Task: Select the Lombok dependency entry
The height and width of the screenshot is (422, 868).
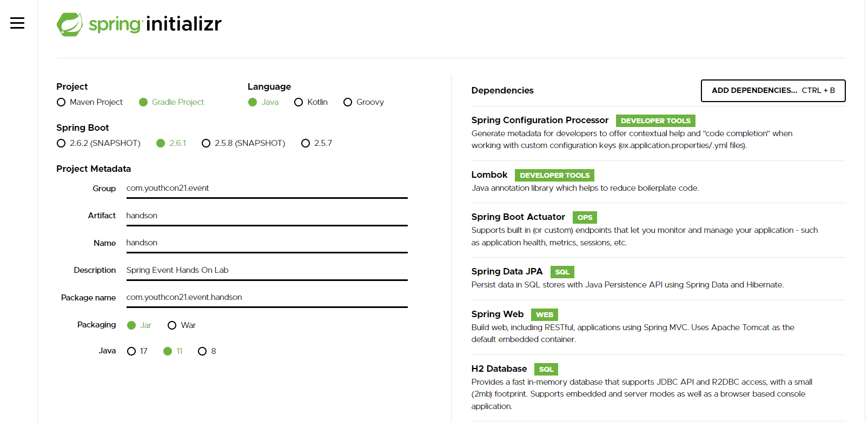Action: pos(489,175)
